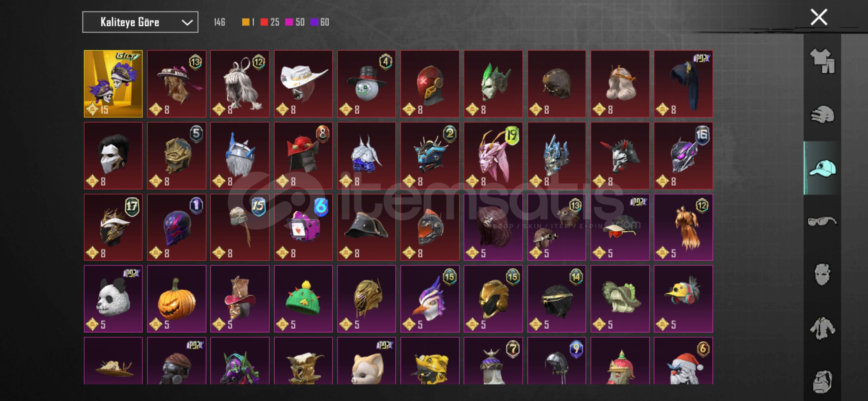This screenshot has width=868, height=401.
Task: Close the inventory with the X button
Action: (819, 17)
